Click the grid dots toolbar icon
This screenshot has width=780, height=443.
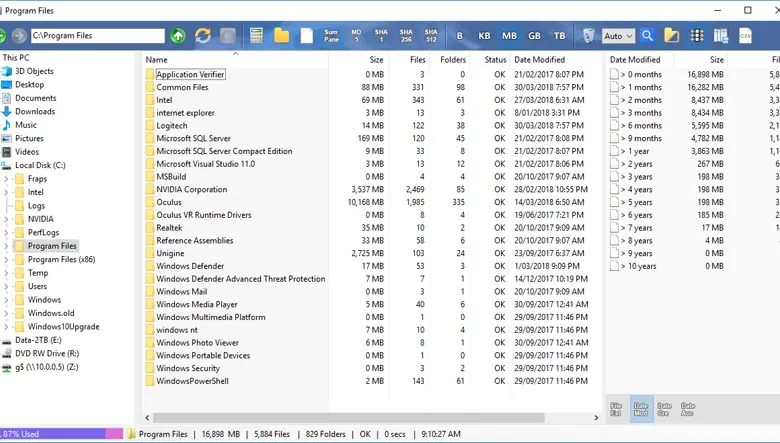coord(697,35)
